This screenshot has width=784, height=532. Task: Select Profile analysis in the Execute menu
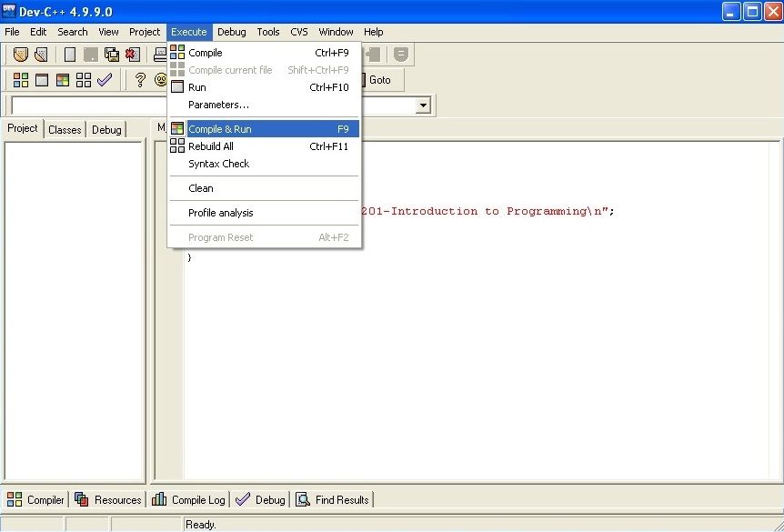(264, 213)
